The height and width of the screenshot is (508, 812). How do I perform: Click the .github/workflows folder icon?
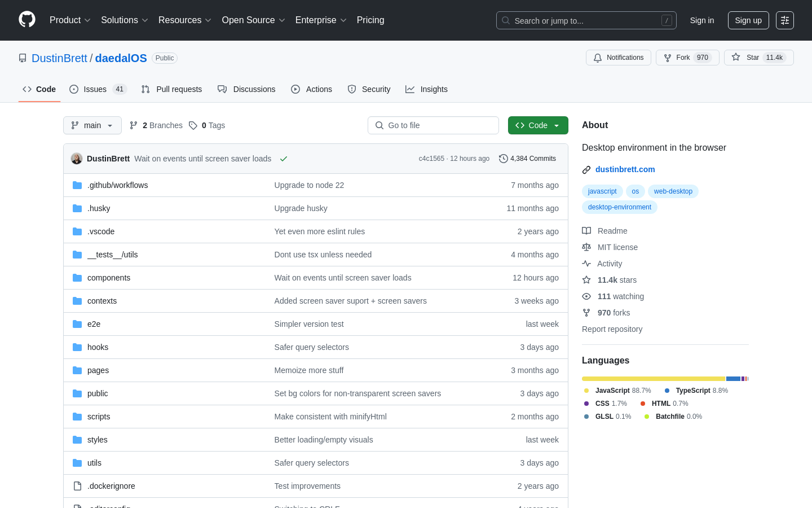[x=77, y=185]
